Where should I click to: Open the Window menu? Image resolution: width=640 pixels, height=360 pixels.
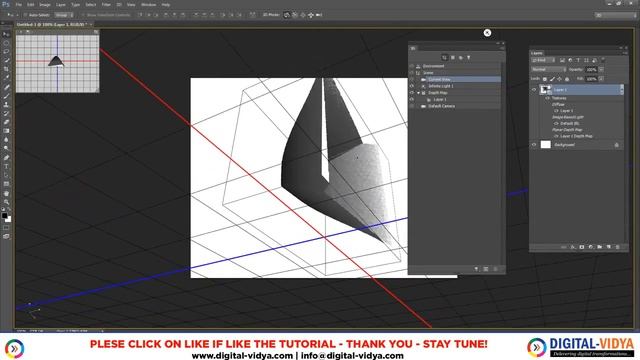[x=149, y=4]
